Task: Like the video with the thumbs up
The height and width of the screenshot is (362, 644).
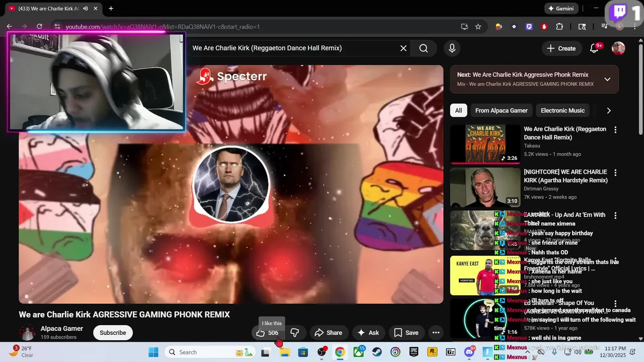Action: point(267,333)
